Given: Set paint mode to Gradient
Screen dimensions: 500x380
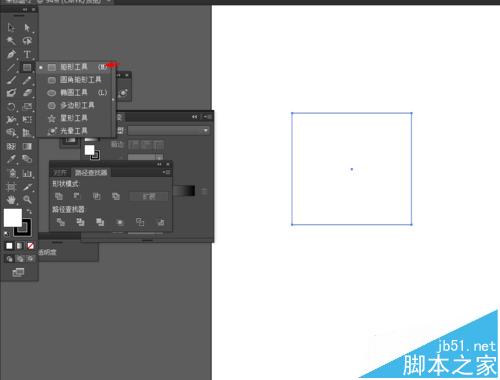Looking at the screenshot, I should pyautogui.click(x=20, y=246).
